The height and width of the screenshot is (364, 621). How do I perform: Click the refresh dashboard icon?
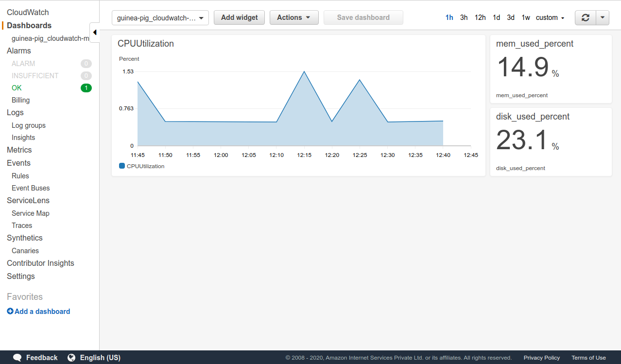[586, 17]
